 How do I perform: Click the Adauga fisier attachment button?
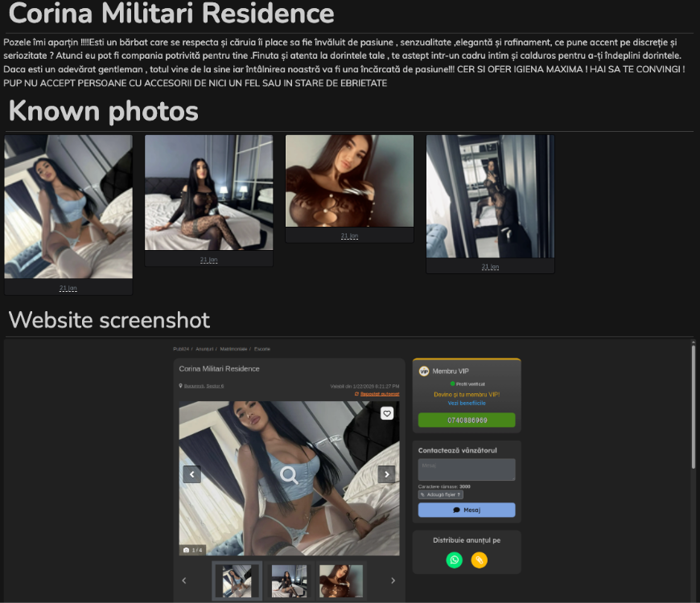(x=441, y=494)
